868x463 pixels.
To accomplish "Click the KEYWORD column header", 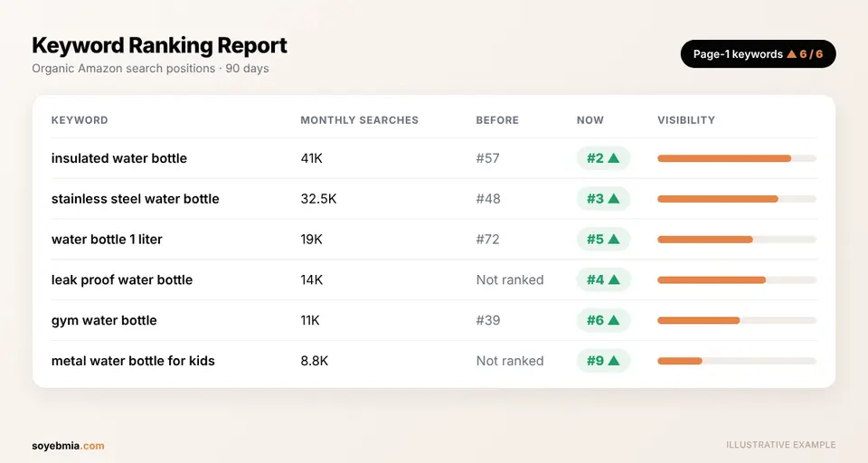I will [80, 120].
